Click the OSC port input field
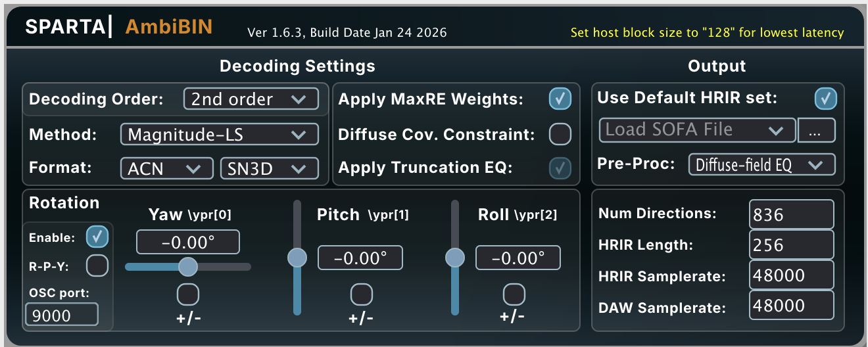 coord(62,315)
